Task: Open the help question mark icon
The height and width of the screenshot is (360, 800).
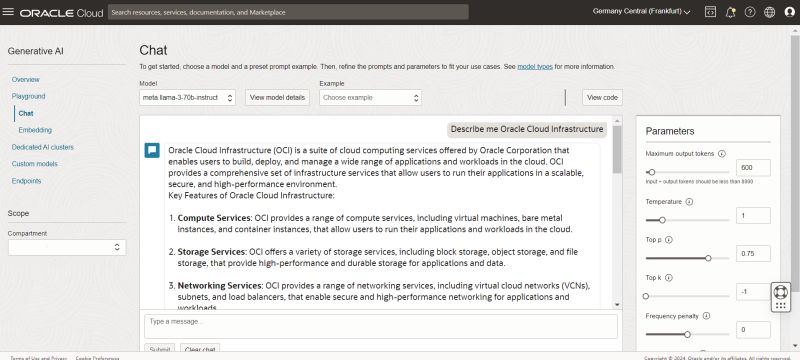Action: pos(749,12)
